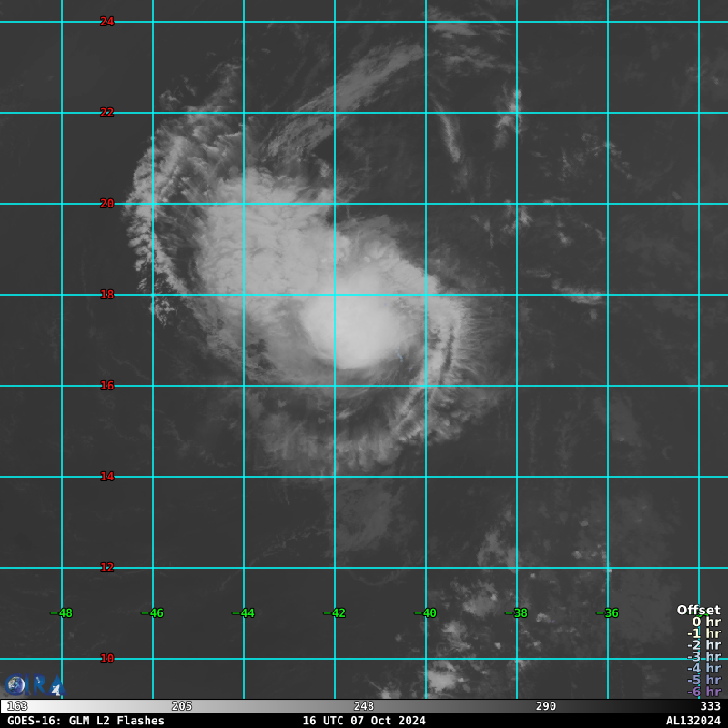Click the 24 latitude label
Image resolution: width=728 pixels, height=728 pixels.
pos(106,22)
